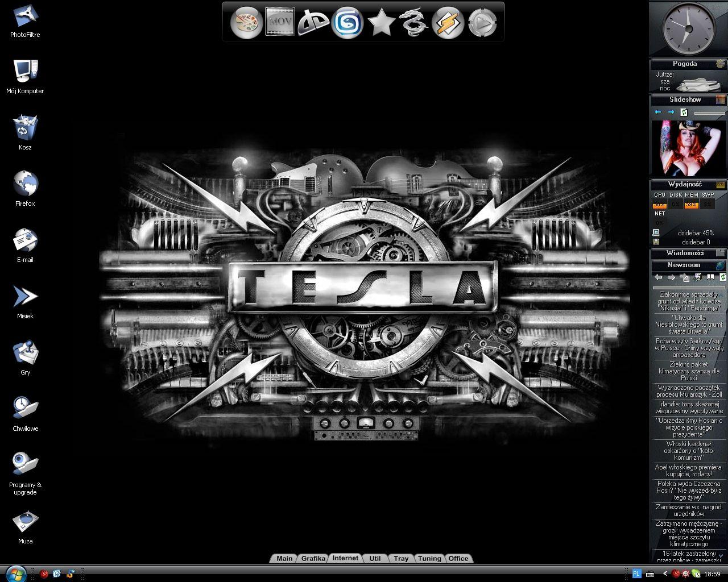Open the E-mail desktop shortcut
Screen dimensions: 728x582
pos(25,245)
